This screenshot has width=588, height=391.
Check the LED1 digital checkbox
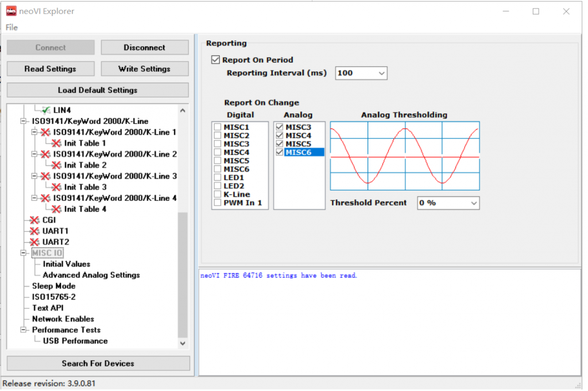coord(218,177)
